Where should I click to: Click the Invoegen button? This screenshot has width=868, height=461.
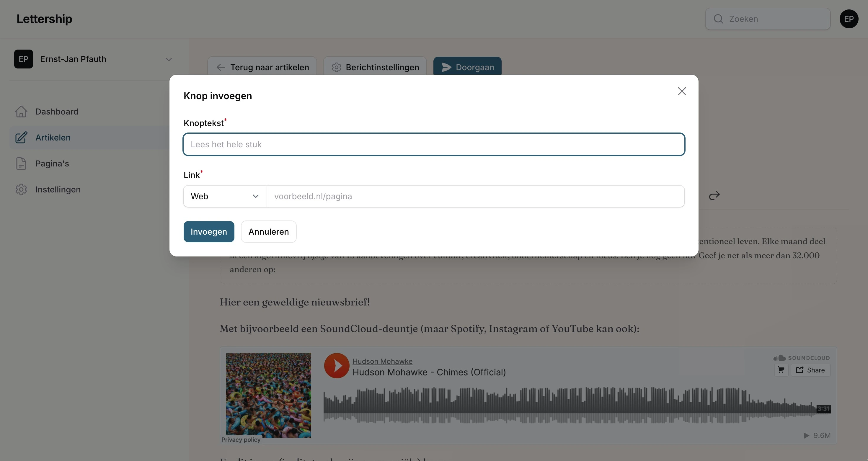click(208, 232)
